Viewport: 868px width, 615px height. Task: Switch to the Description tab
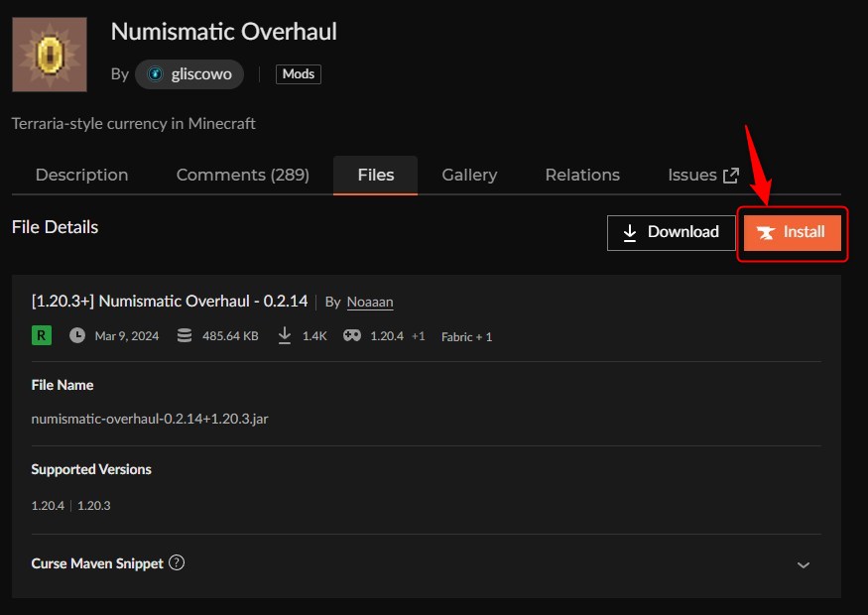point(81,175)
